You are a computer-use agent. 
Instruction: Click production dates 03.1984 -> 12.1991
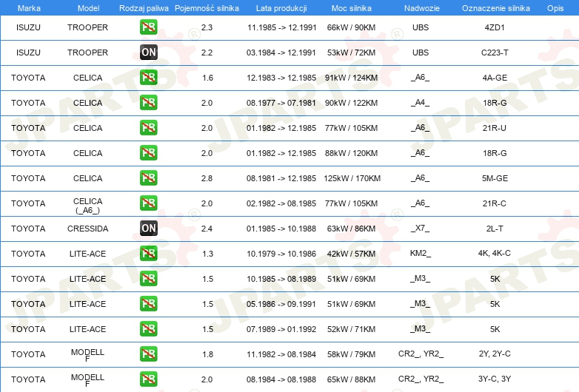pyautogui.click(x=281, y=53)
